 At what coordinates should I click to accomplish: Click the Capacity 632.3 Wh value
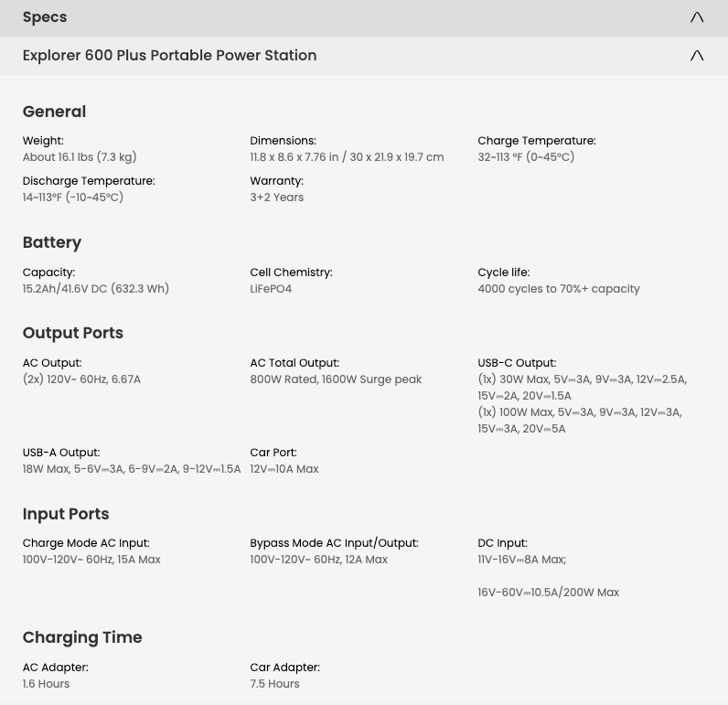click(96, 289)
